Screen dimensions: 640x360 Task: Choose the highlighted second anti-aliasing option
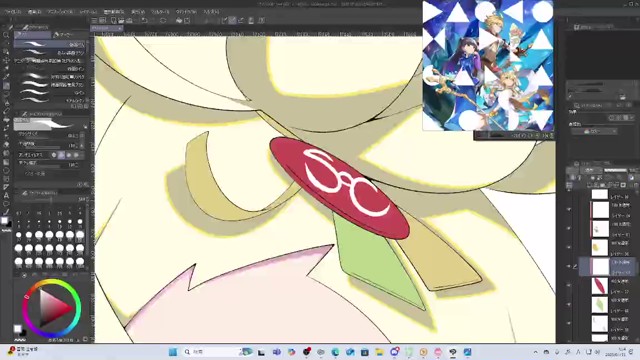click(61, 155)
